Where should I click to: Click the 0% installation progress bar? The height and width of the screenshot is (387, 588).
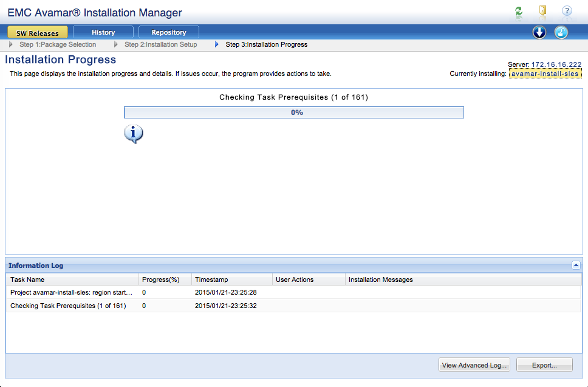pos(294,112)
